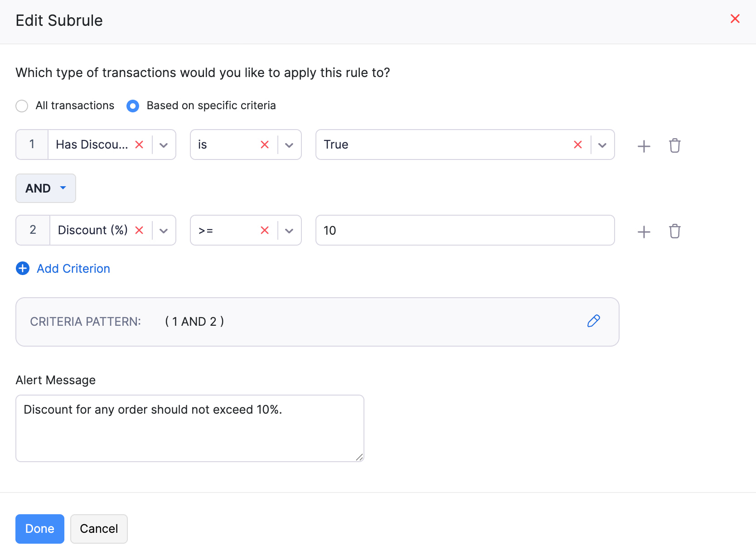Open the AND logic operator dropdown
This screenshot has height=560, width=756.
(45, 188)
